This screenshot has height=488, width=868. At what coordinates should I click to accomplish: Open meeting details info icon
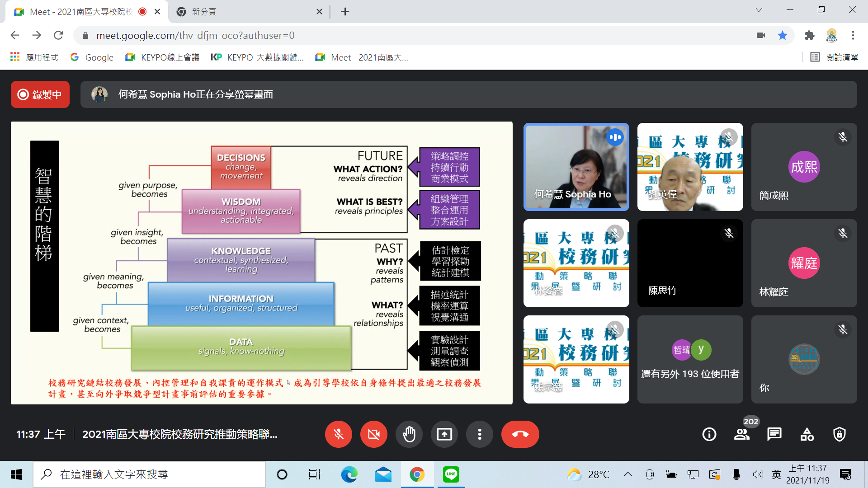(x=709, y=435)
